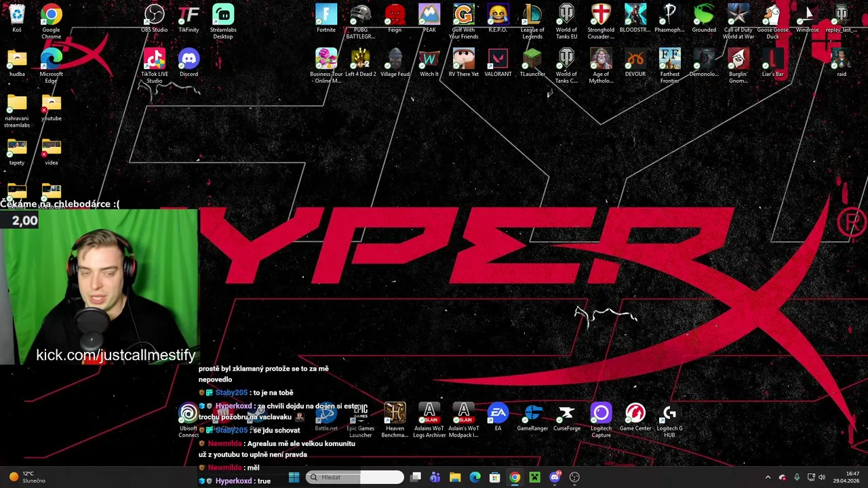Launch the VALORANT shortcut
868x488 pixels.
coord(498,63)
